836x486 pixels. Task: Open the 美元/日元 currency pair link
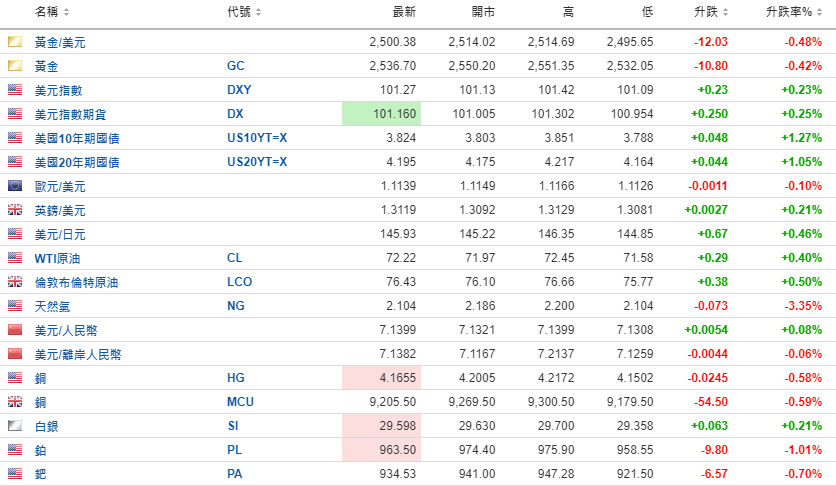point(60,234)
